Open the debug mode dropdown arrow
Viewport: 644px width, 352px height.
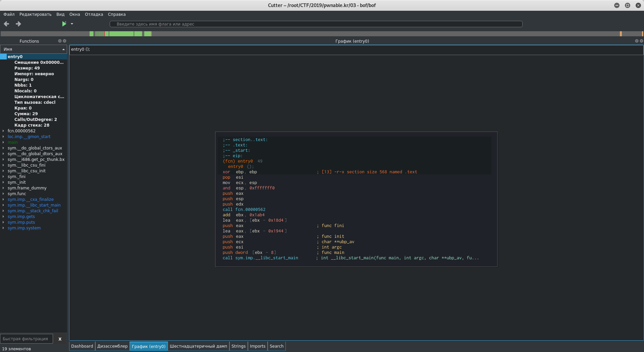[x=72, y=24]
